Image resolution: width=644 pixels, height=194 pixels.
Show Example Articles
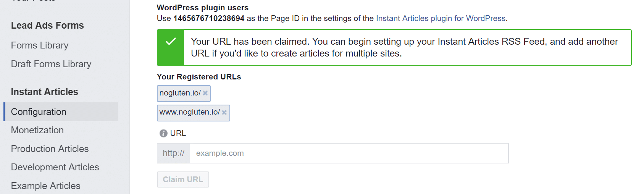46,186
